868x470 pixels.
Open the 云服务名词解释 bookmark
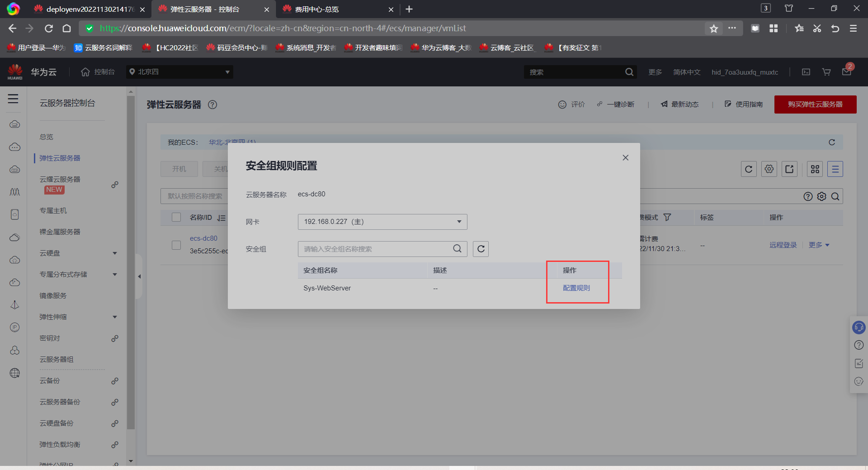pyautogui.click(x=104, y=47)
